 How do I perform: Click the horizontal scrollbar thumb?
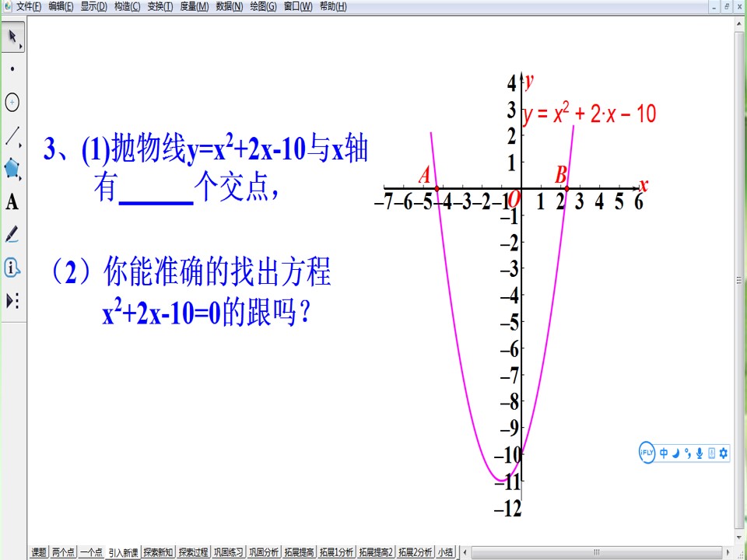tap(596, 552)
